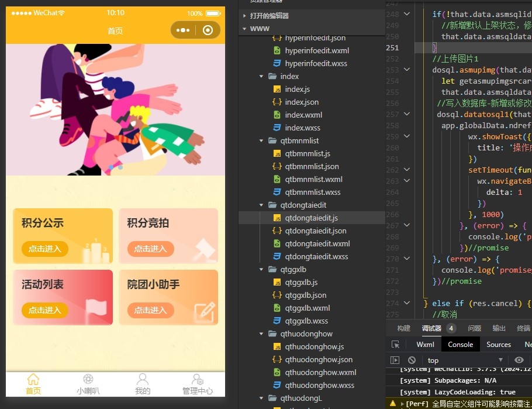Viewport: 532px width, 409px height.
Task: Collapse the qtbmnmlist folder
Action: 261,140
